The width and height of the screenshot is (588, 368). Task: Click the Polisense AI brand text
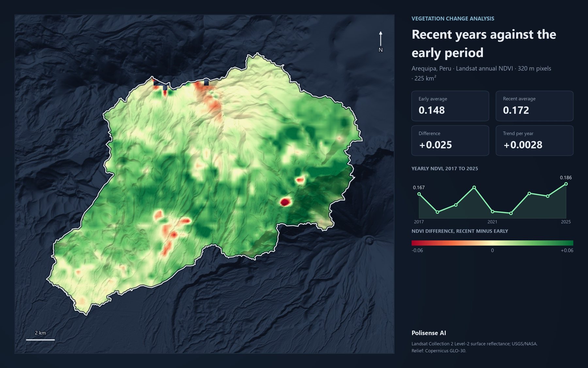pos(429,333)
